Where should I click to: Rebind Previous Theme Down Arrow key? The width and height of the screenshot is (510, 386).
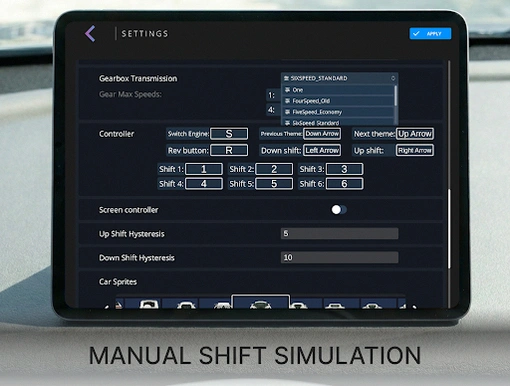point(322,134)
